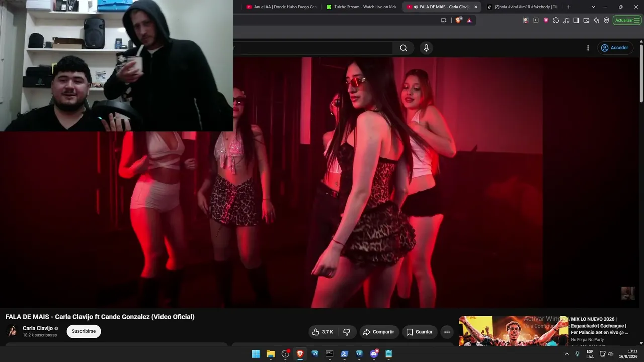
Task: Click the video title FALA DE MAIS
Action: [100, 317]
